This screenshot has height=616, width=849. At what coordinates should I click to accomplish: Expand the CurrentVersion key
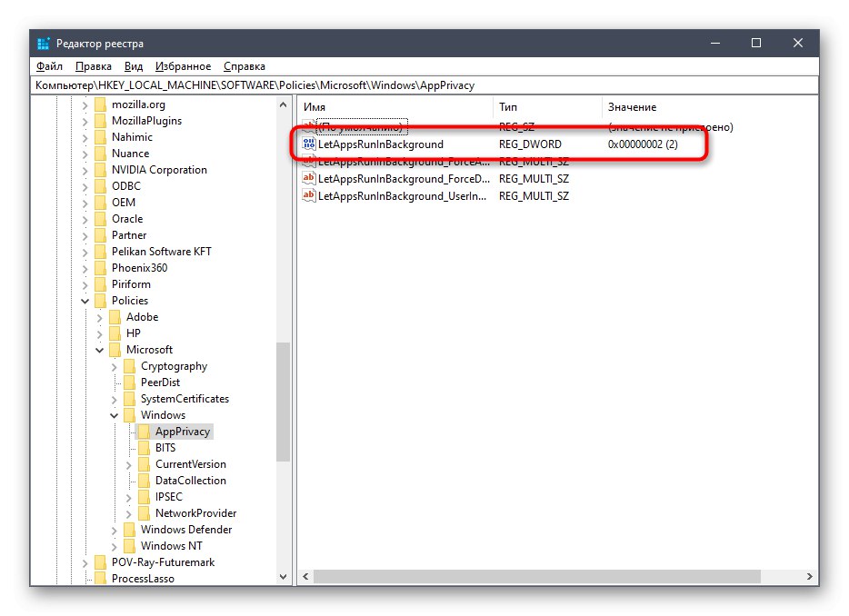click(129, 465)
